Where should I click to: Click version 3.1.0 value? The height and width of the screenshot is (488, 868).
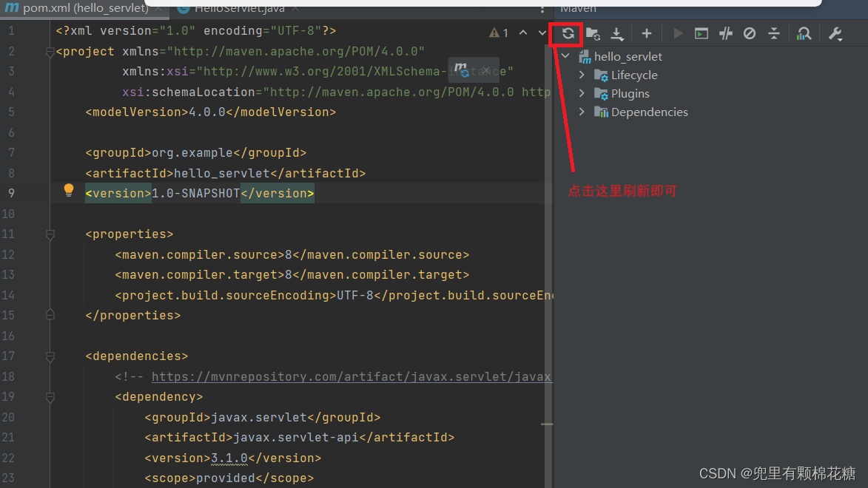229,458
